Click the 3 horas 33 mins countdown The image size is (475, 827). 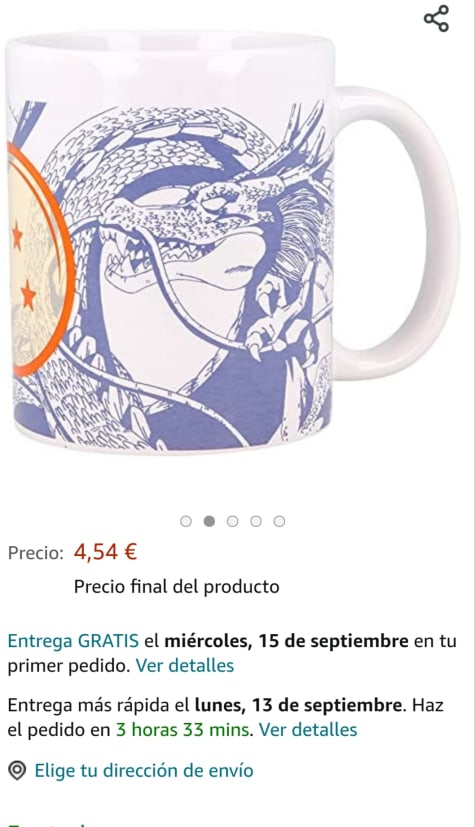[x=182, y=730]
